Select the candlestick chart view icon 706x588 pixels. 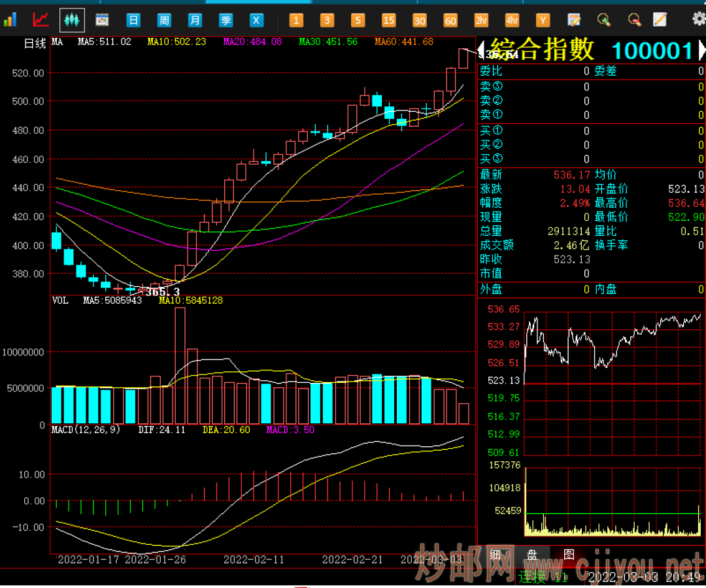[x=72, y=20]
